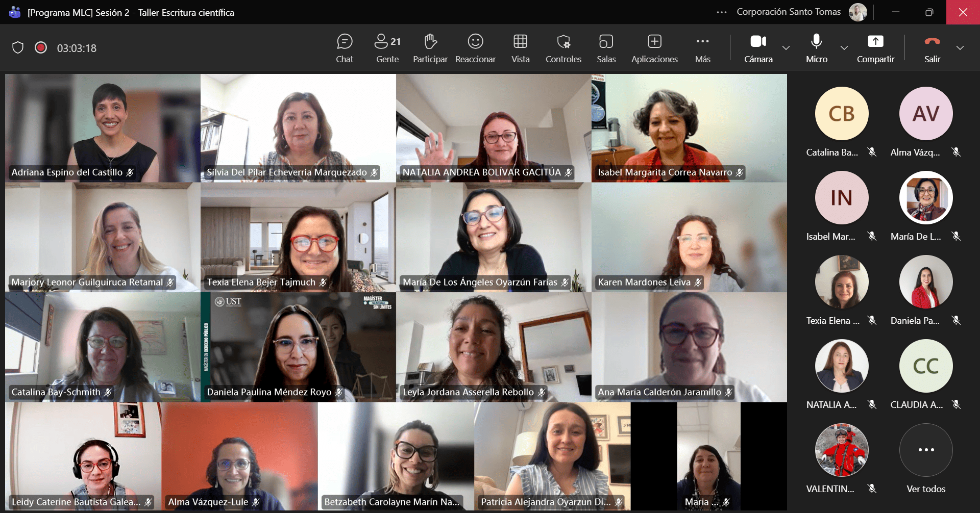The width and height of the screenshot is (980, 513).
Task: Open the Vista view options
Action: coord(520,47)
